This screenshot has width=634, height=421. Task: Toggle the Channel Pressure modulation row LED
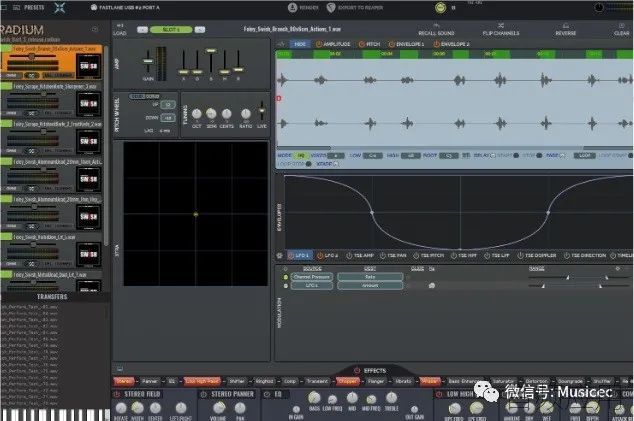[286, 277]
